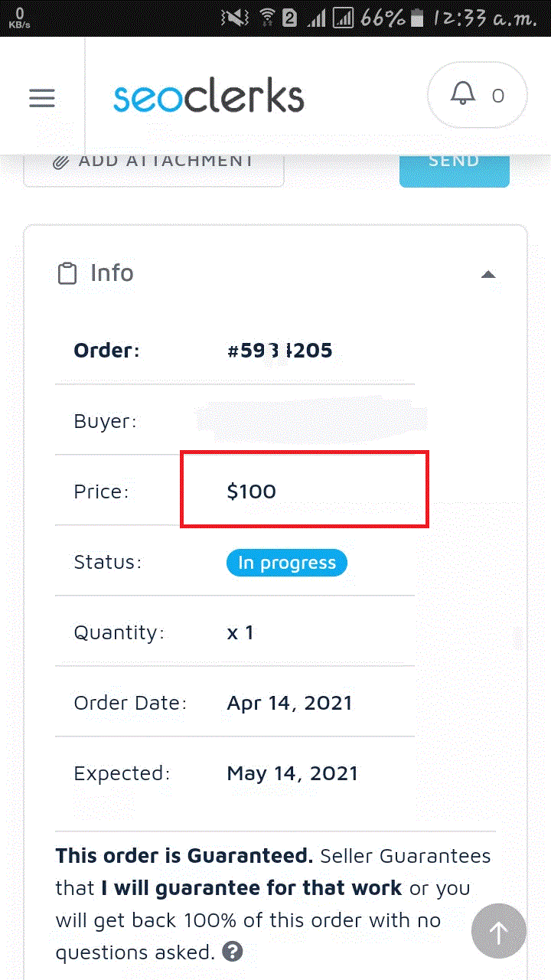Open the notifications bell

coord(462,95)
